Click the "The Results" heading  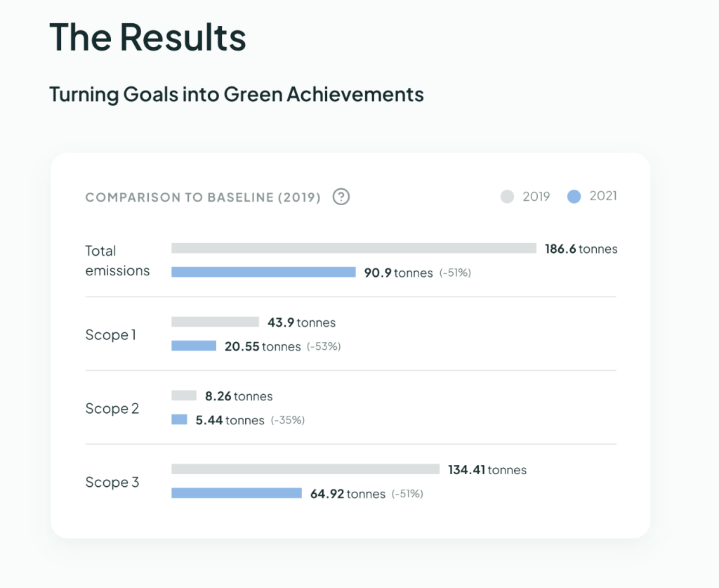click(147, 37)
